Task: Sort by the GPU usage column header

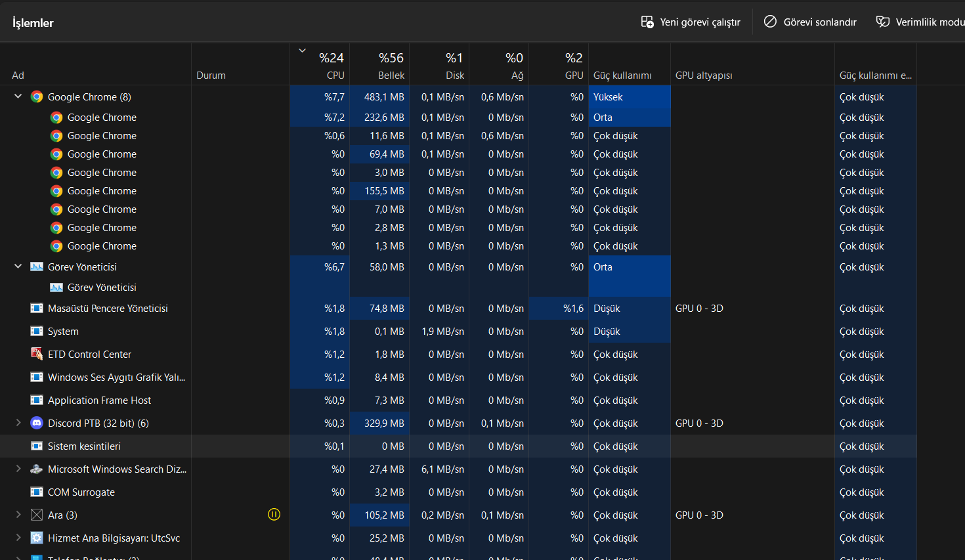Action: pos(559,64)
